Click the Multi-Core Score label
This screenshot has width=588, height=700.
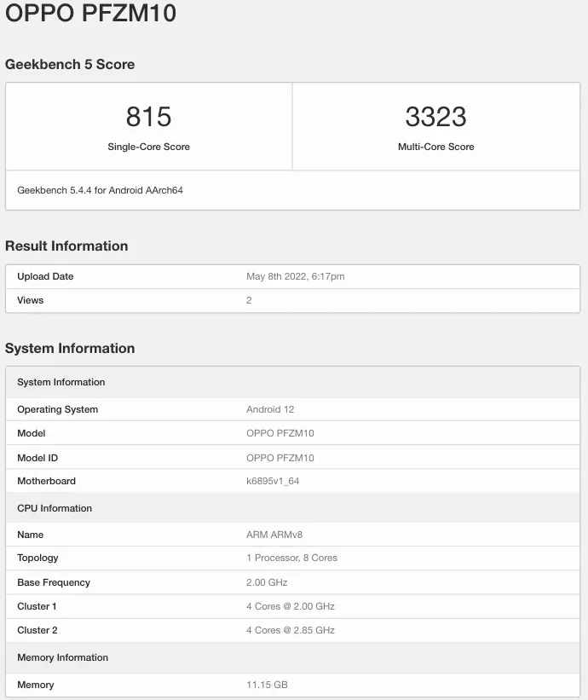coord(435,147)
